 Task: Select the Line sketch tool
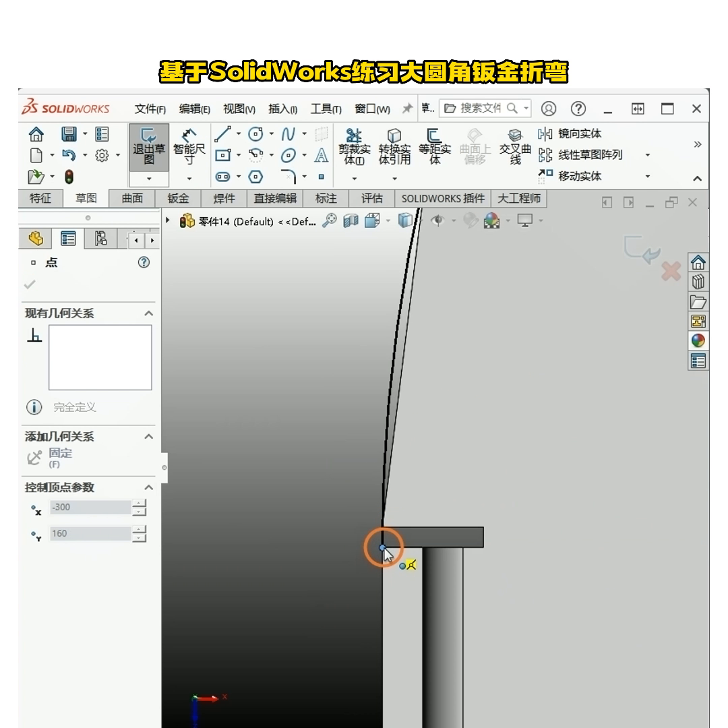click(x=222, y=134)
